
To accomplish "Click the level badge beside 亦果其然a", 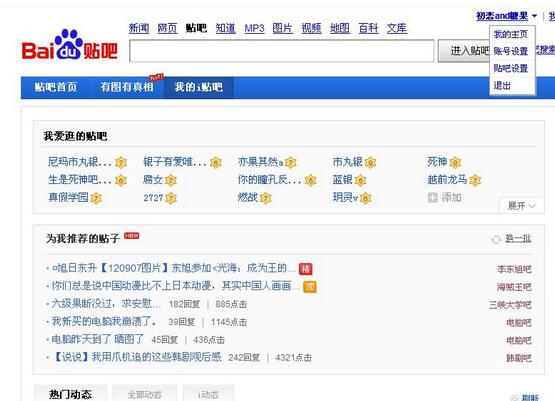I will [291, 162].
